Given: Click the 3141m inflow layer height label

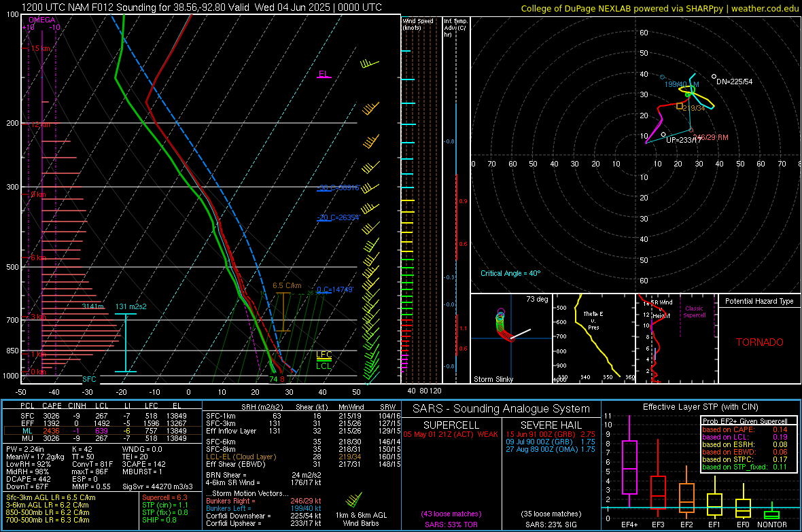Looking at the screenshot, I should pyautogui.click(x=93, y=306).
